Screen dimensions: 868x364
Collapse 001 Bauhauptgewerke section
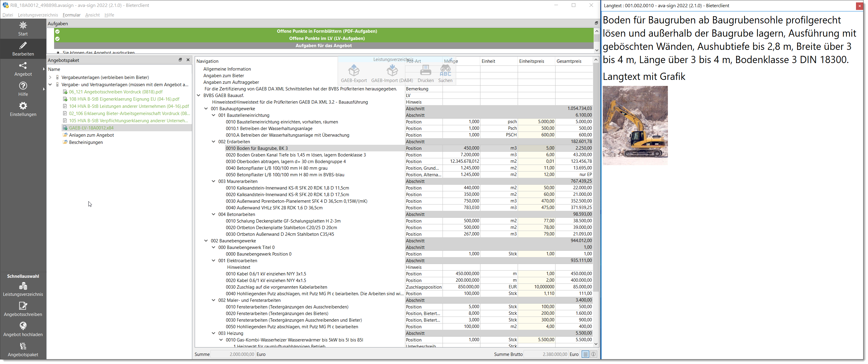[x=206, y=108]
